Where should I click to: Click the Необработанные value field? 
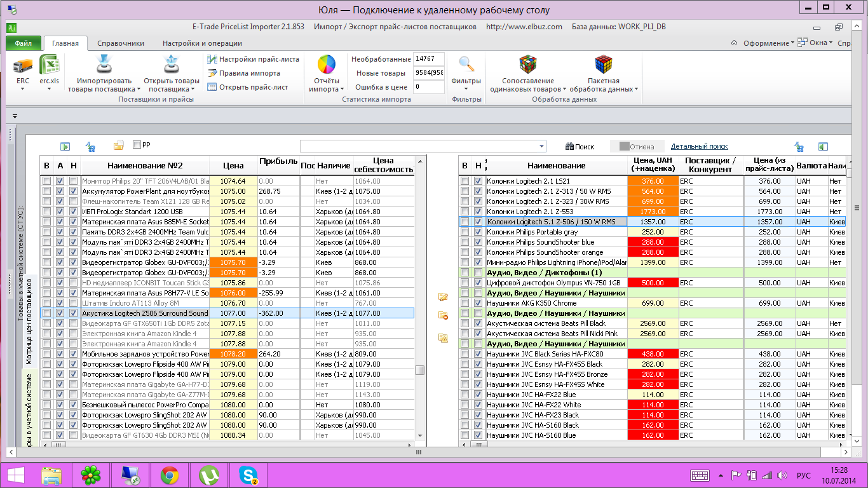point(428,59)
